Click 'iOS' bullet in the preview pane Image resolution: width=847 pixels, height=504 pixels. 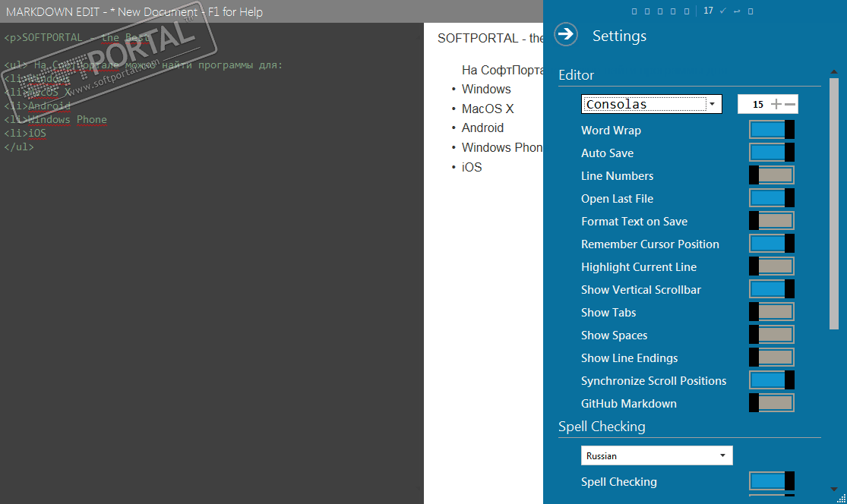coord(472,167)
